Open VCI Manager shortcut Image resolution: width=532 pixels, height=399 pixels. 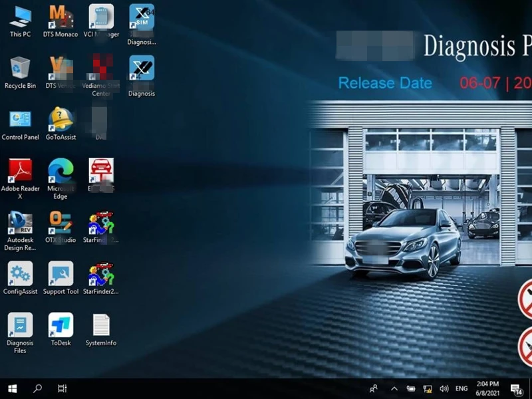[101, 21]
